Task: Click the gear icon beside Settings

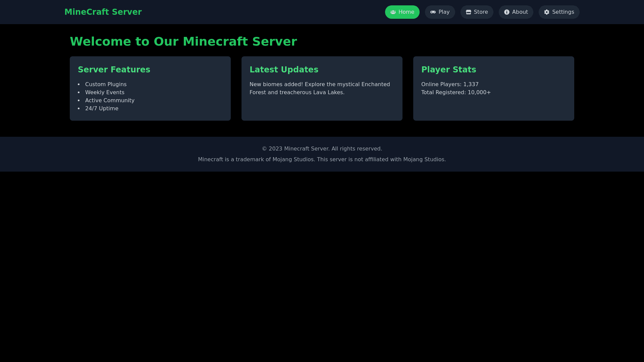Action: click(x=547, y=12)
